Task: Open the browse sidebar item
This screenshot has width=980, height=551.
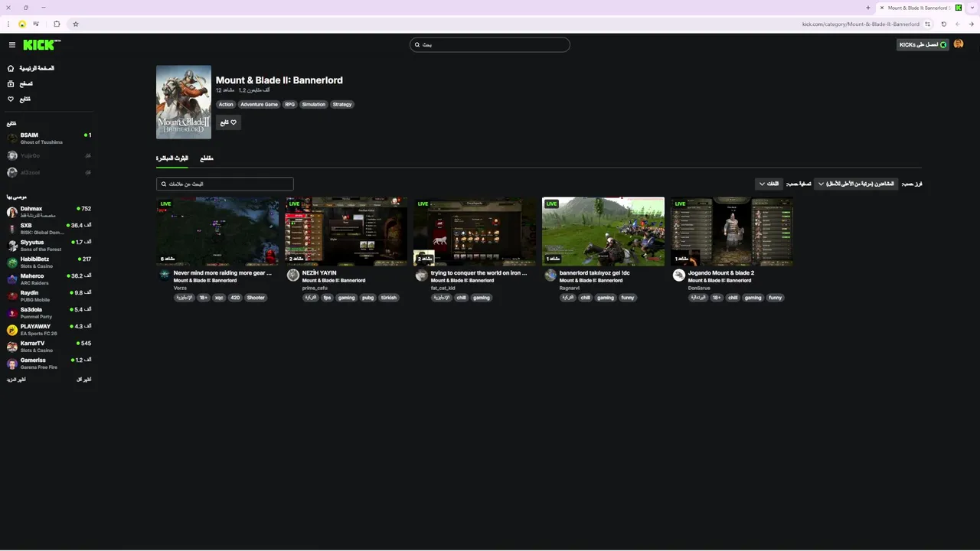Action: (x=20, y=83)
